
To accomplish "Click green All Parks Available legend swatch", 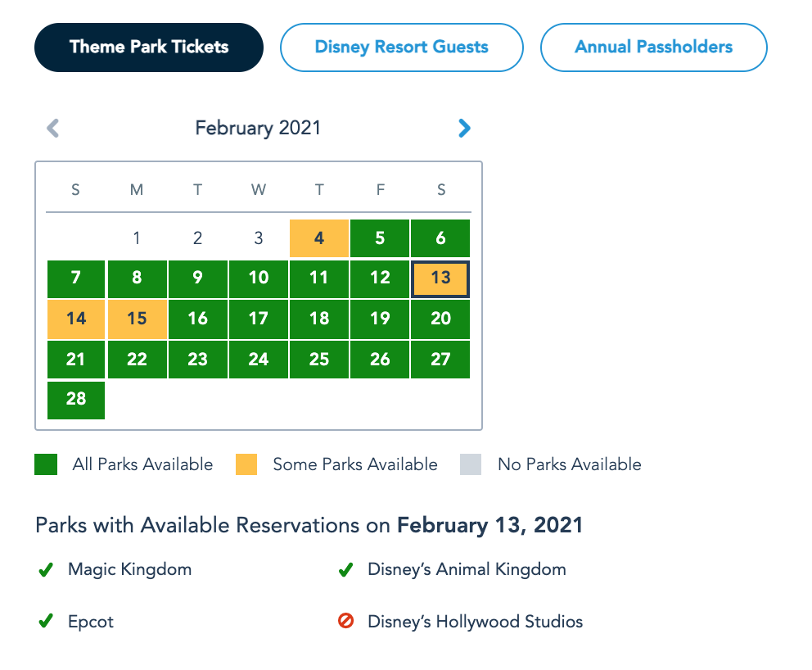I will point(46,464).
